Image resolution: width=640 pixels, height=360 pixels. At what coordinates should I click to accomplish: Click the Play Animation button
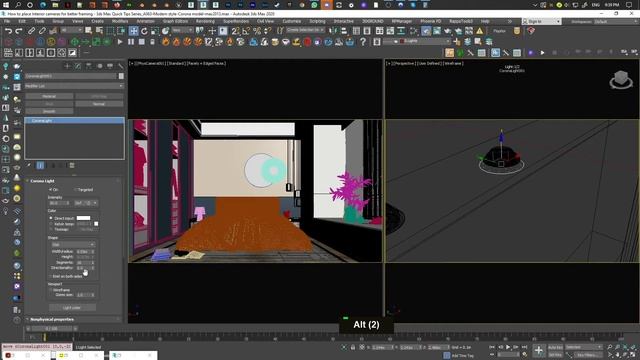coord(508,347)
